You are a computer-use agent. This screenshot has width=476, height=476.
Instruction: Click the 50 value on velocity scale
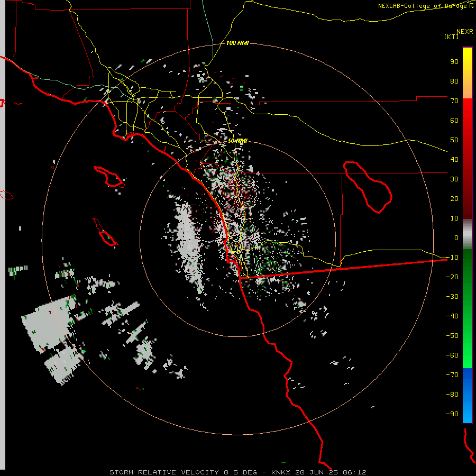point(454,140)
